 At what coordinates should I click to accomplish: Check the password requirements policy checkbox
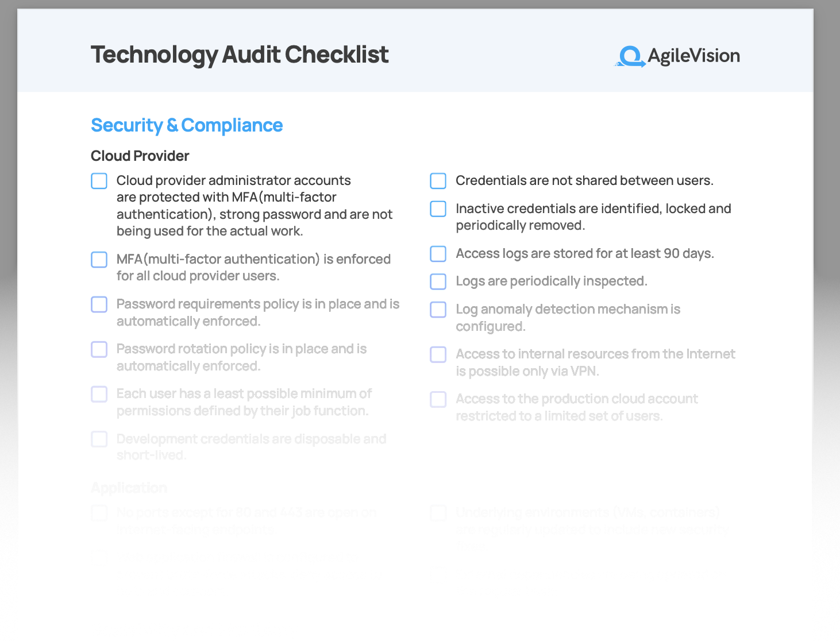99,304
